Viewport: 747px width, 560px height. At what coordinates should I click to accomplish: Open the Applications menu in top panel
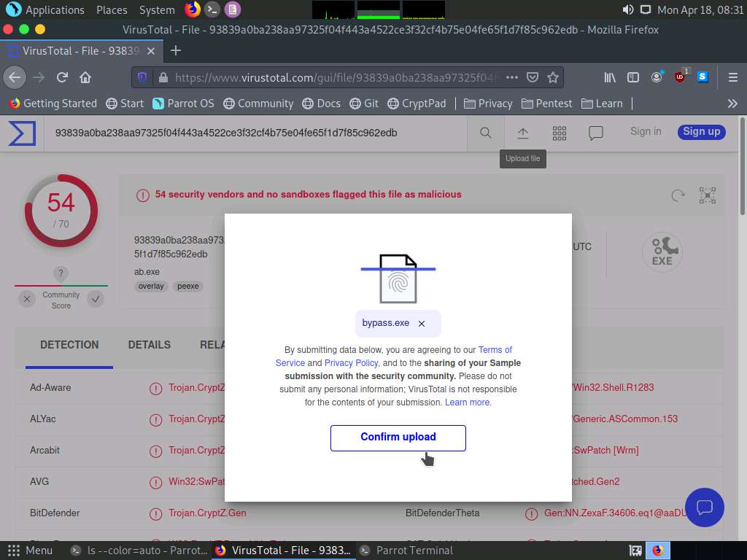(x=47, y=10)
